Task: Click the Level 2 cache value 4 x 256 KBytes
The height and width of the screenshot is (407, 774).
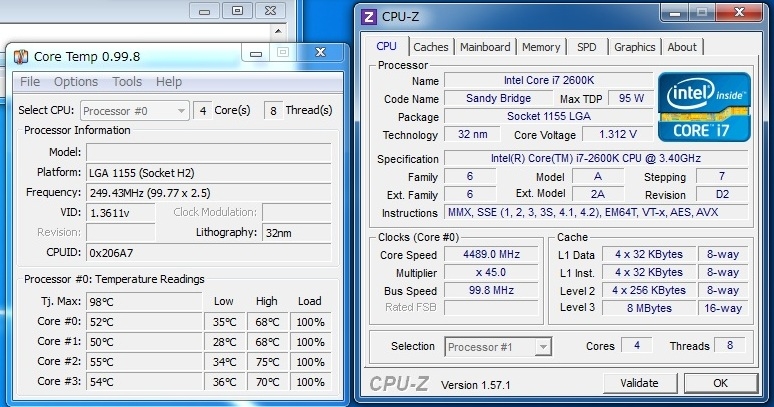Action: 649,290
